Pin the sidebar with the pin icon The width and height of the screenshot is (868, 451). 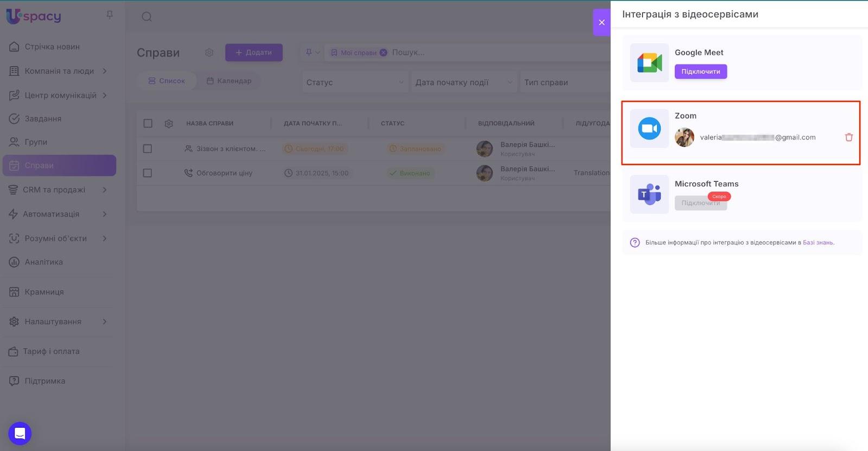(x=110, y=15)
